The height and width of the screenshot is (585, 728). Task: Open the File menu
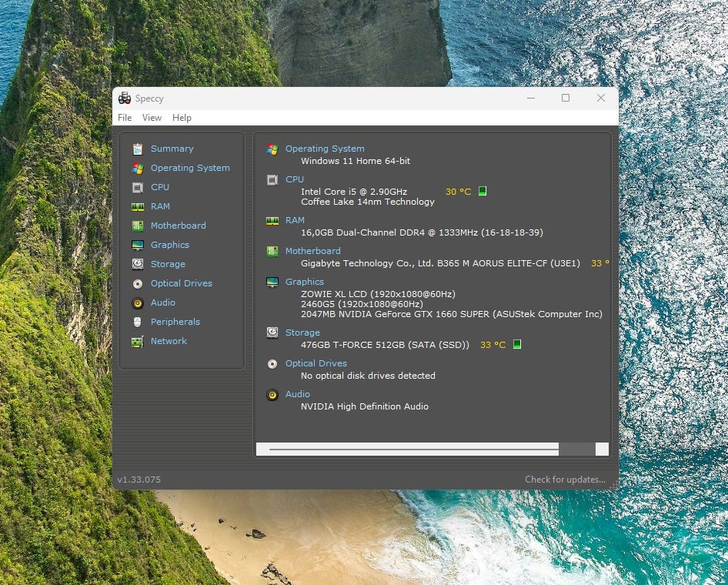[125, 118]
